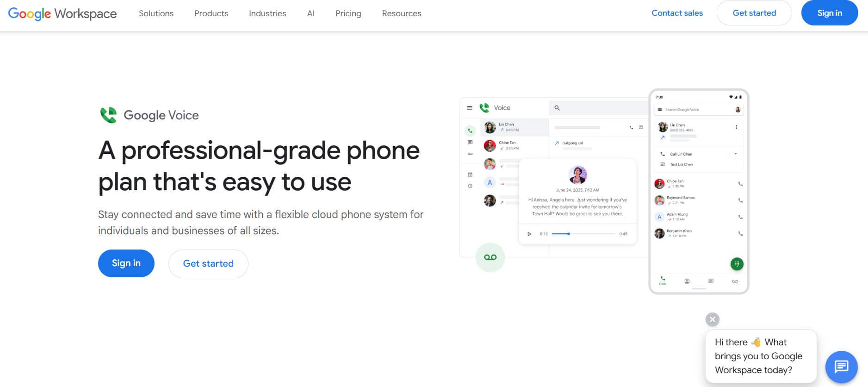Click the voicemail playback progress slider

[x=583, y=234]
